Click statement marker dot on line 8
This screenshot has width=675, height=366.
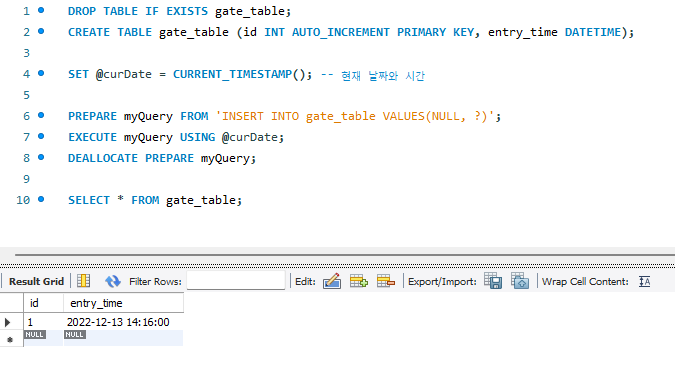coord(41,157)
